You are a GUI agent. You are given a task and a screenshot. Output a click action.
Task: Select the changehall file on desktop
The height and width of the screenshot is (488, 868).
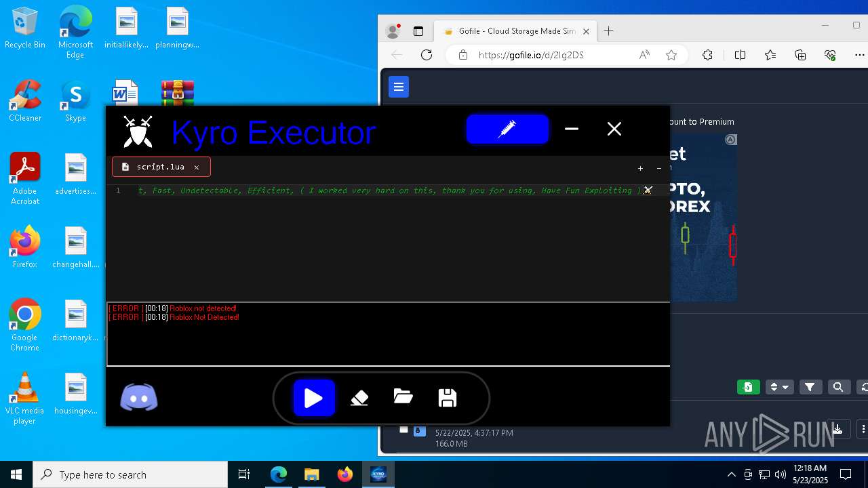(x=75, y=247)
